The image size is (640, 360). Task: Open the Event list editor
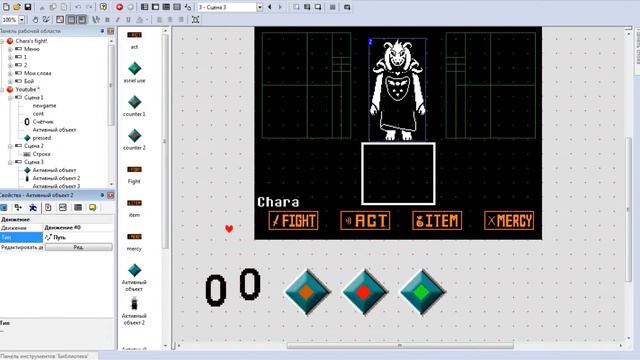pyautogui.click(x=177, y=7)
